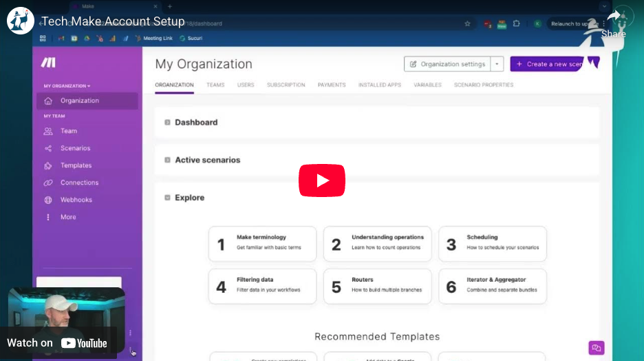
Task: Switch to the Installed Apps tab
Action: (380, 85)
